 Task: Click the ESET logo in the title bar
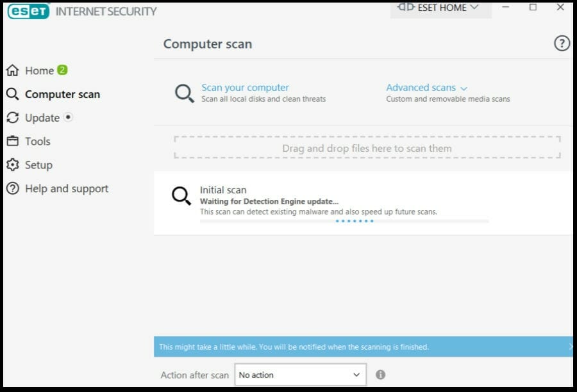(x=28, y=11)
